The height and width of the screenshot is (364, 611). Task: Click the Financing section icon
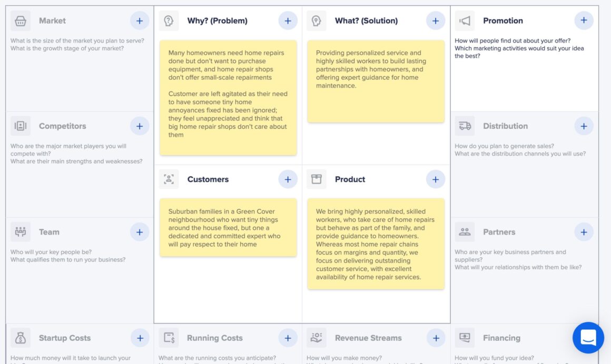click(464, 338)
